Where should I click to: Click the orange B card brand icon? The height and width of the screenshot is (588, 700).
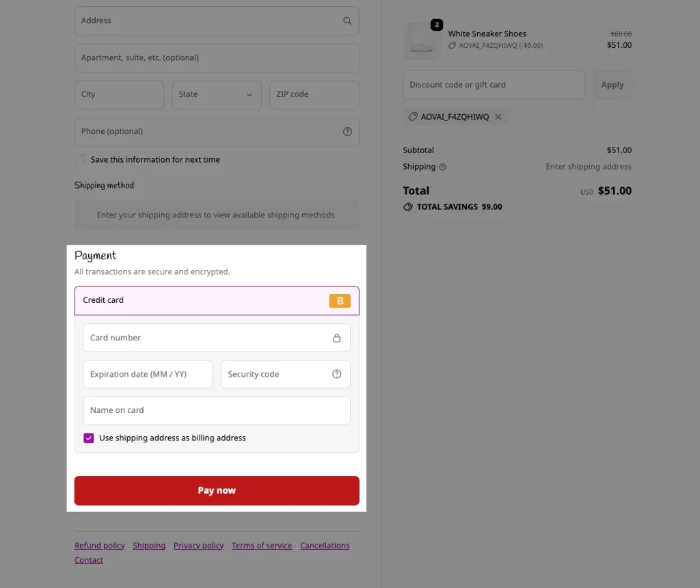pos(340,301)
